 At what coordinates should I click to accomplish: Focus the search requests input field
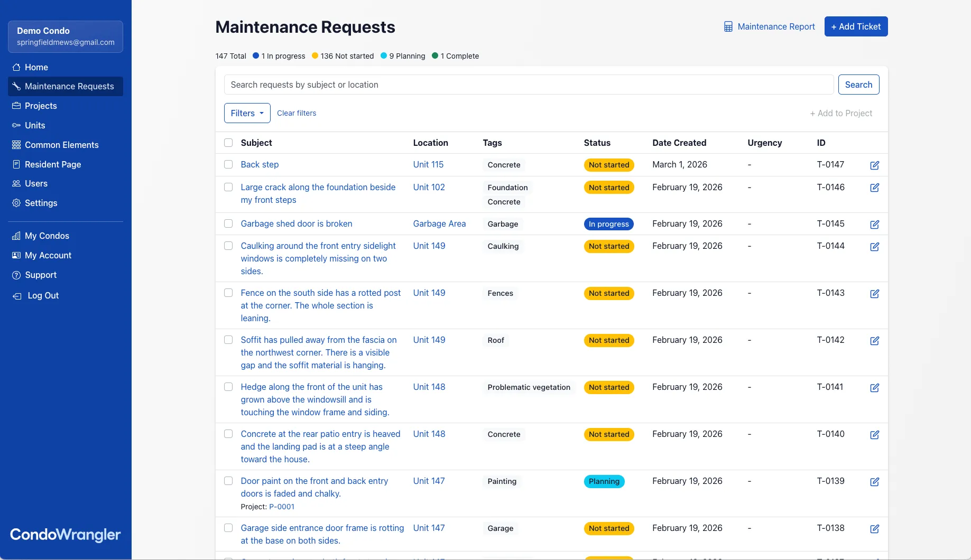click(529, 85)
